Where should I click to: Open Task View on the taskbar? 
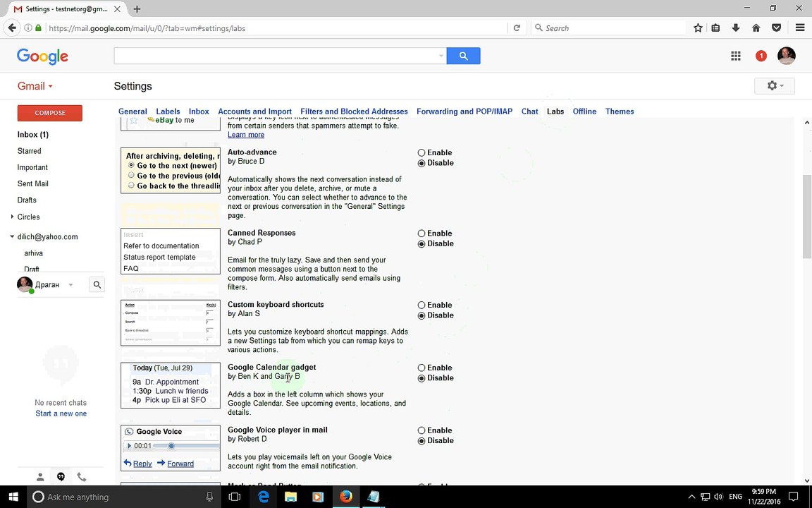[x=235, y=497]
